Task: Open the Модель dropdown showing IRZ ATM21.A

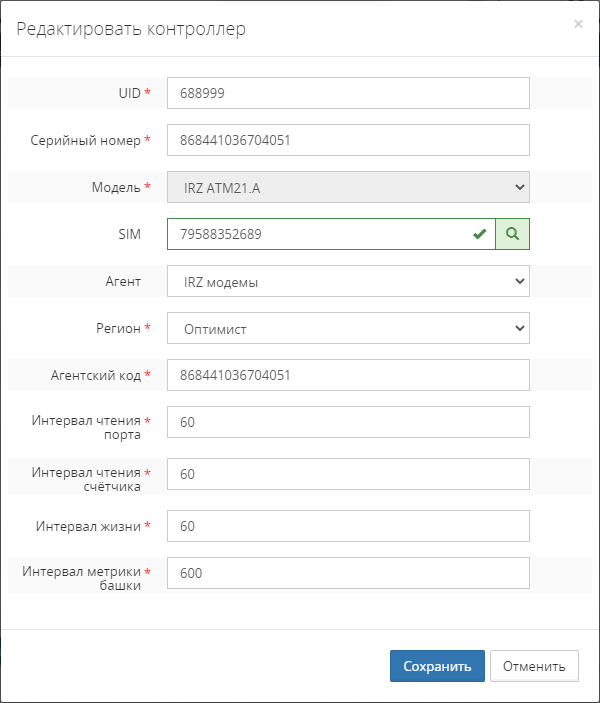Action: [348, 187]
